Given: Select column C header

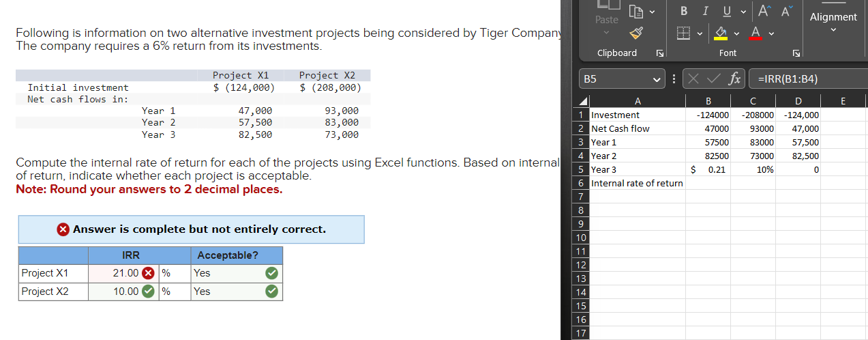Looking at the screenshot, I should (x=753, y=102).
